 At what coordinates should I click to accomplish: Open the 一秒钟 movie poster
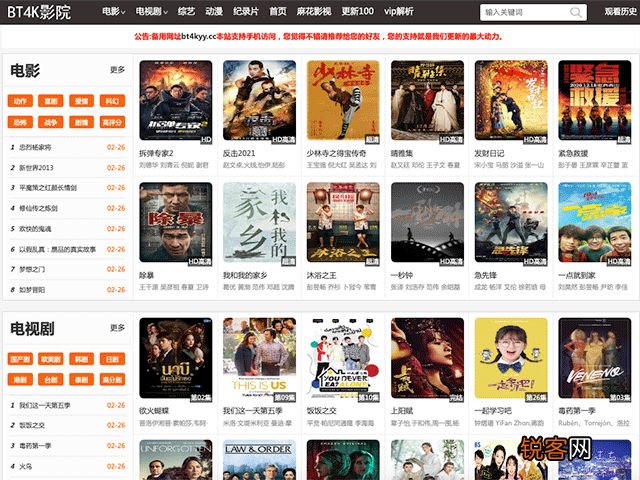427,224
